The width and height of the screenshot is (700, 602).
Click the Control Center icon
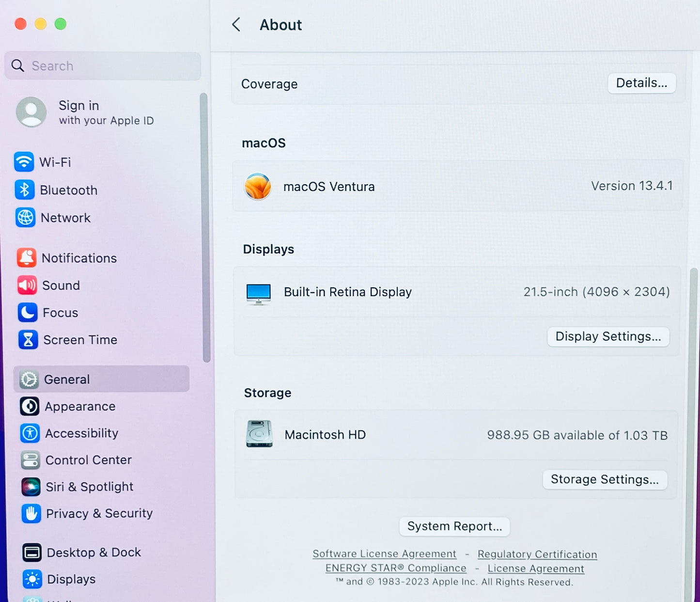(x=31, y=460)
